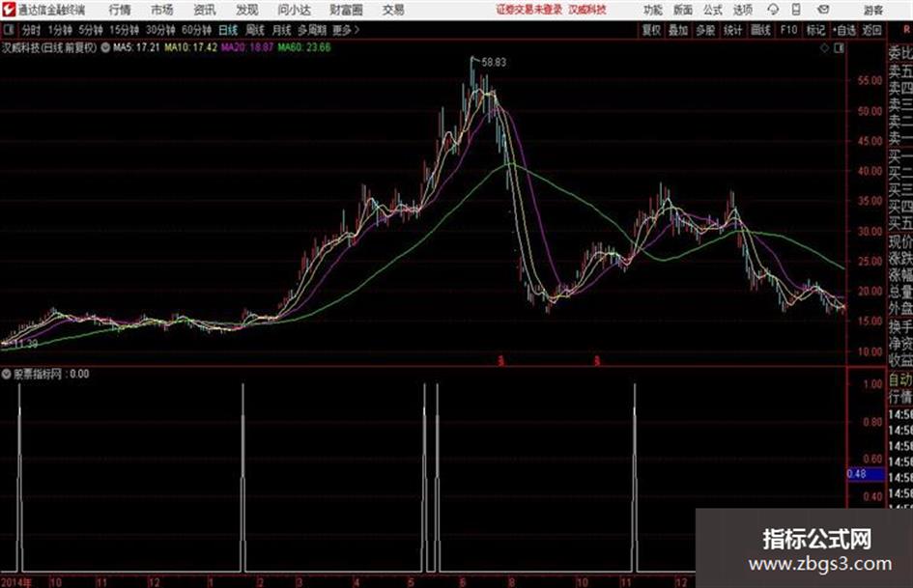Click 证券交易未登录 login status link
913x588 pixels.
click(529, 10)
